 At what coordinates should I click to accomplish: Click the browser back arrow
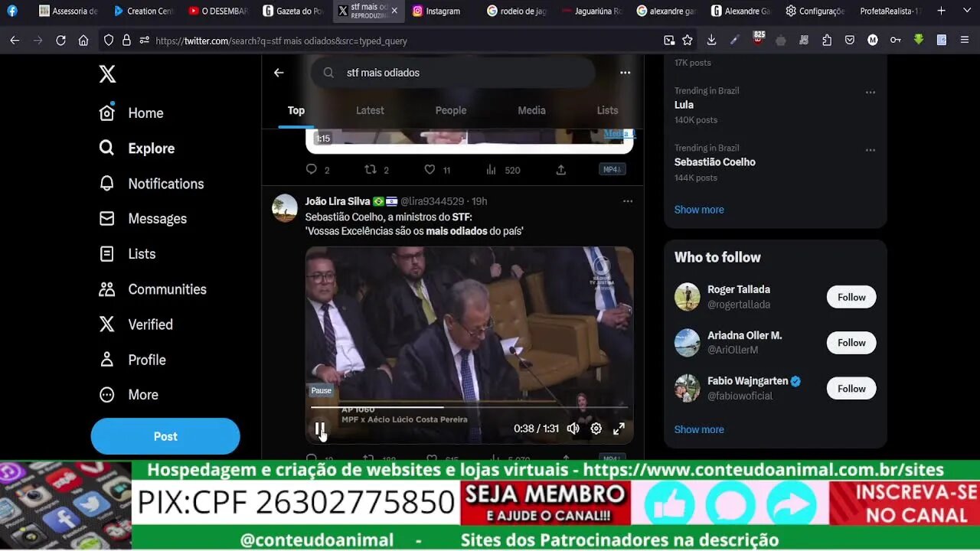pyautogui.click(x=15, y=41)
